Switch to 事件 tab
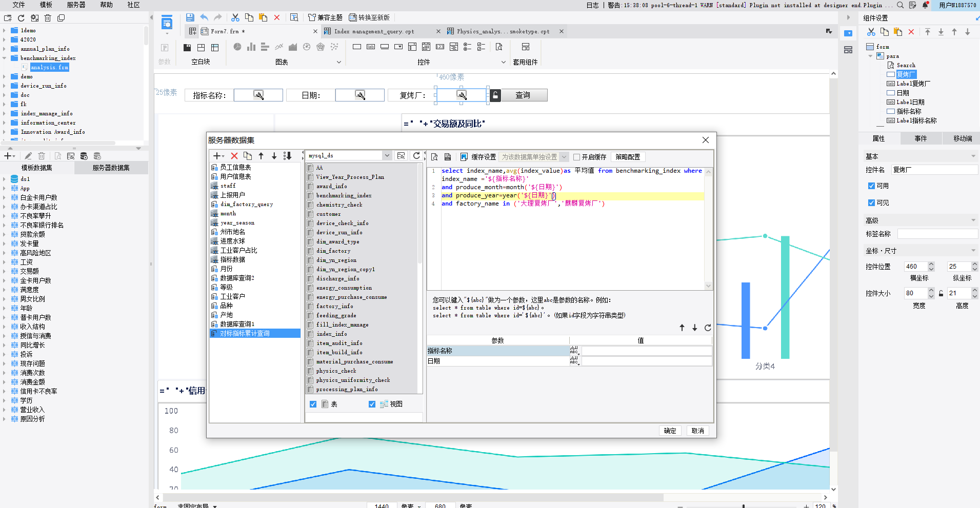Image resolution: width=980 pixels, height=508 pixels. [921, 138]
